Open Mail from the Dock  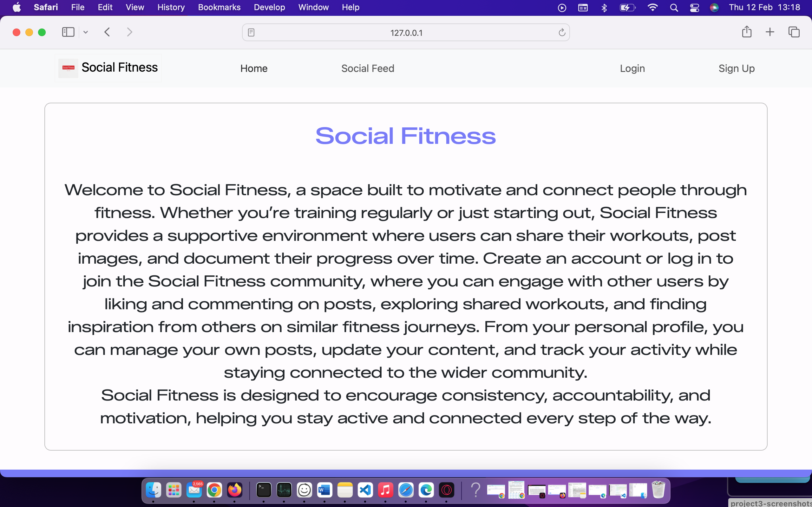tap(194, 490)
